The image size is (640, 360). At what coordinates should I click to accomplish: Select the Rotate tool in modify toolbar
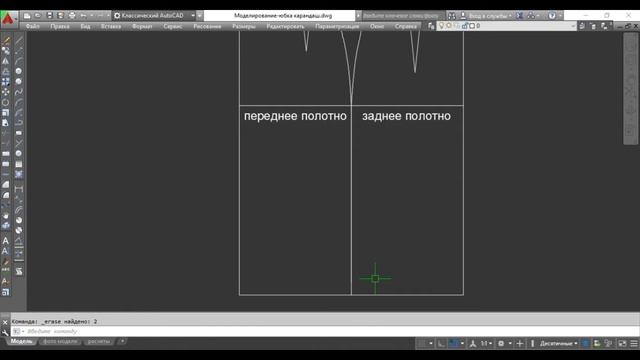(x=5, y=102)
